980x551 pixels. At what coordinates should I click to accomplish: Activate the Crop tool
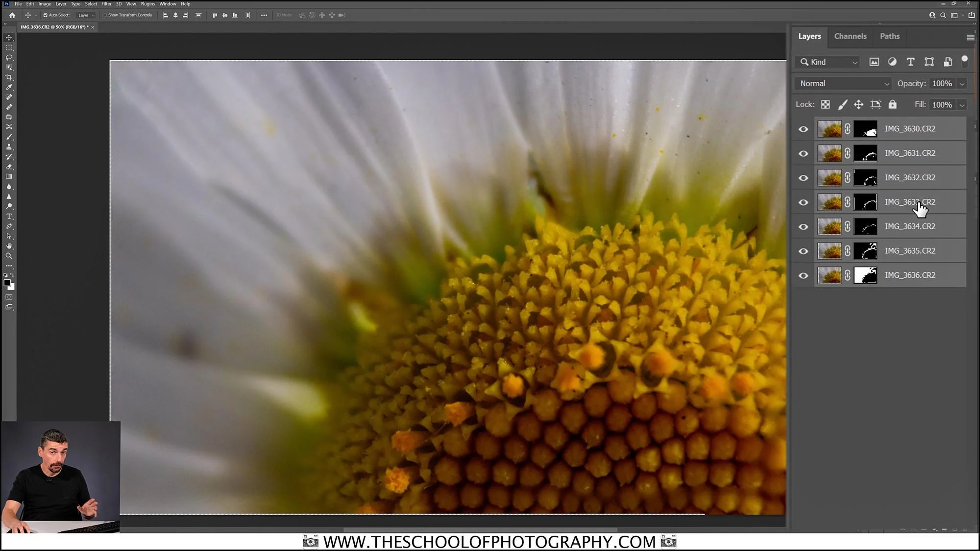(9, 77)
